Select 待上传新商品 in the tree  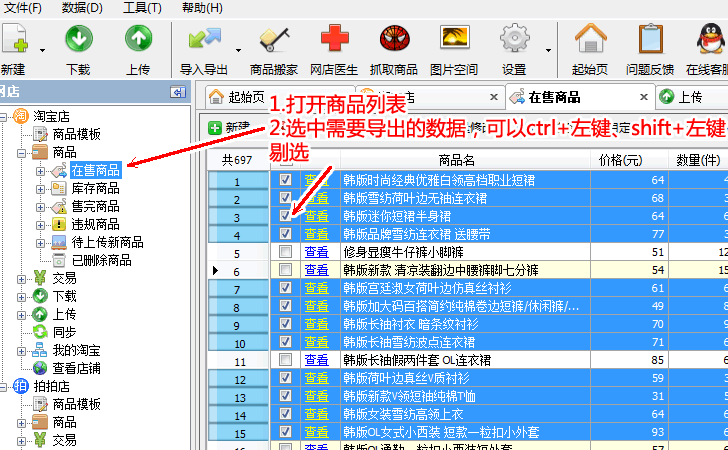(107, 242)
